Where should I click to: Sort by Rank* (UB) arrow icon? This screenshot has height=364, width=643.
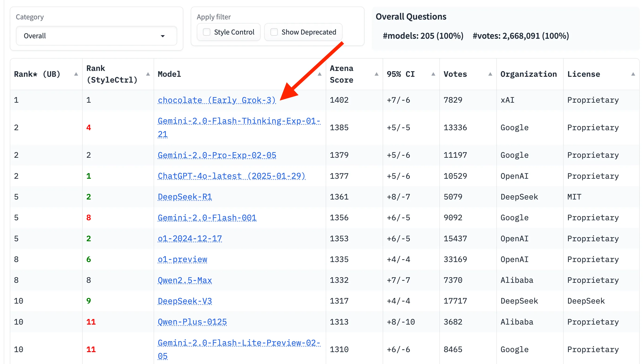click(x=76, y=74)
